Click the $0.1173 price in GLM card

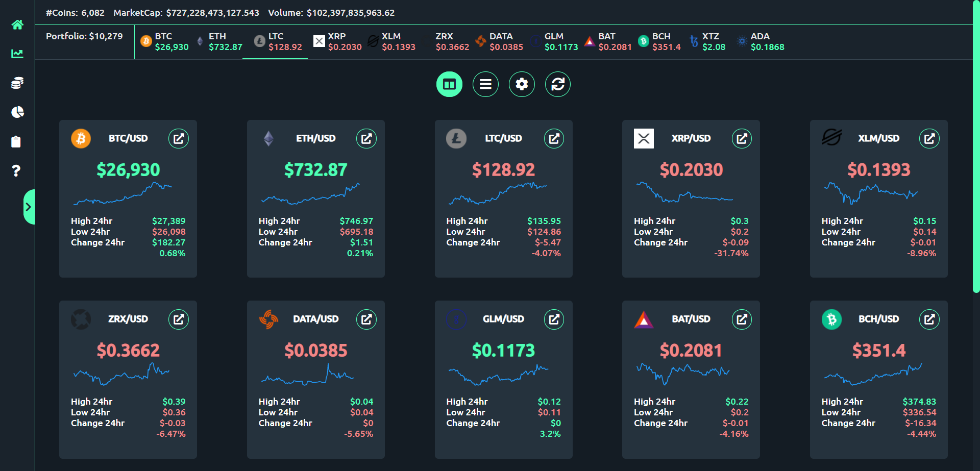click(x=503, y=350)
